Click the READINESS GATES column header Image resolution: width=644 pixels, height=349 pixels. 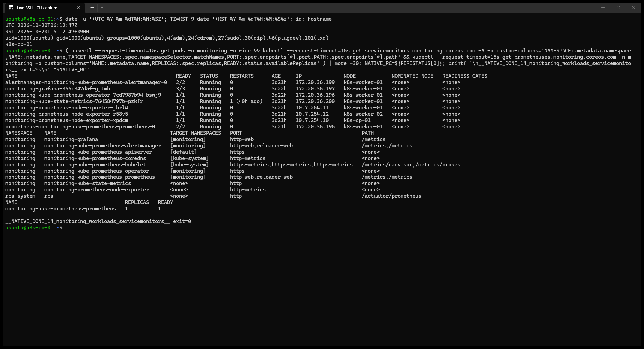465,76
